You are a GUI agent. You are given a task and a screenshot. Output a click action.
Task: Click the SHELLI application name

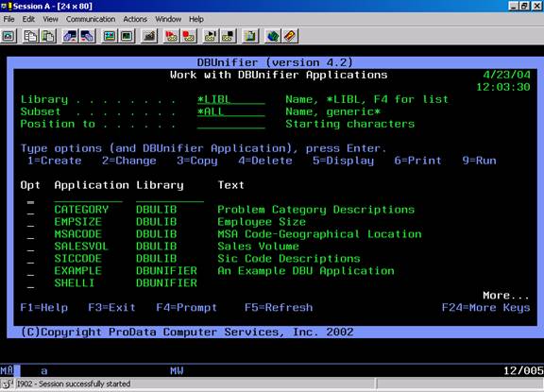point(75,283)
